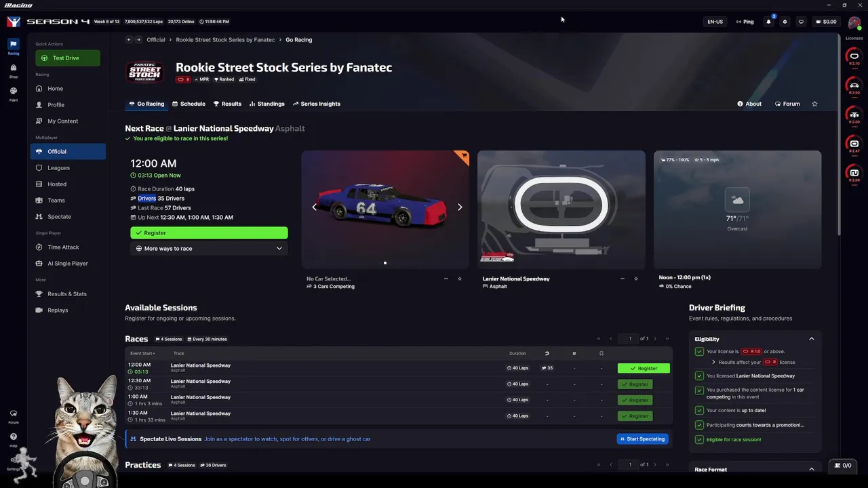Screen dimensions: 868x488
Task: Click the Ping indicator
Action: pyautogui.click(x=745, y=22)
